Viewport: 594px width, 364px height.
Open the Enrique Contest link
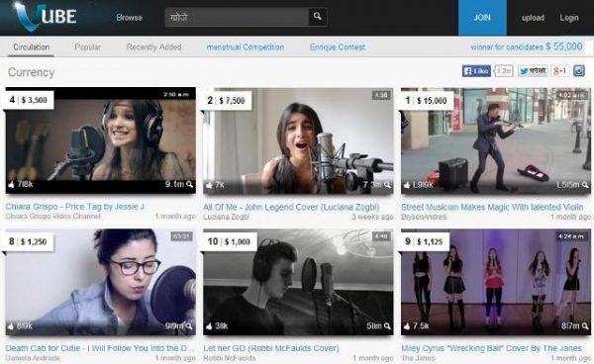point(338,47)
